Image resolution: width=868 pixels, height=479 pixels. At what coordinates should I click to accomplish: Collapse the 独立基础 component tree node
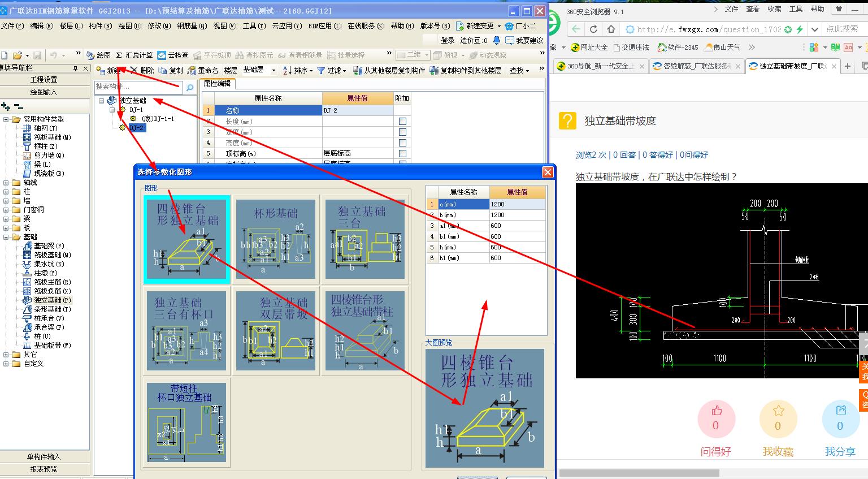tap(101, 101)
